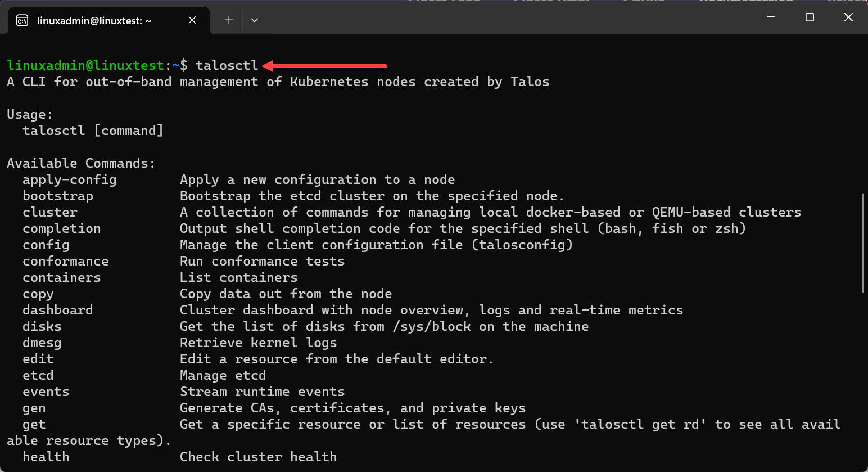This screenshot has width=868, height=472.
Task: Click the conformance command in list
Action: click(x=66, y=261)
